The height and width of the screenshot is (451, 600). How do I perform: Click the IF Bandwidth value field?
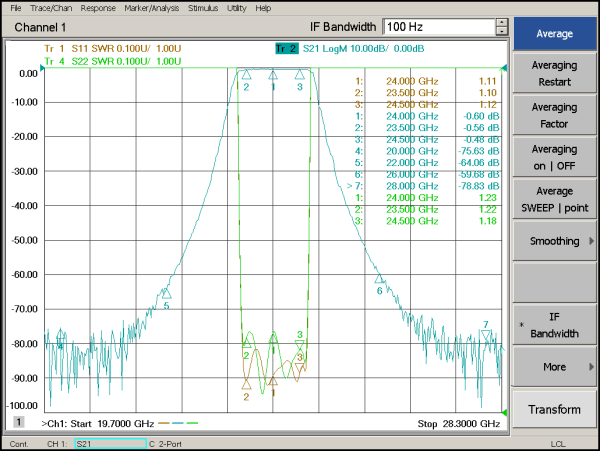[439, 27]
